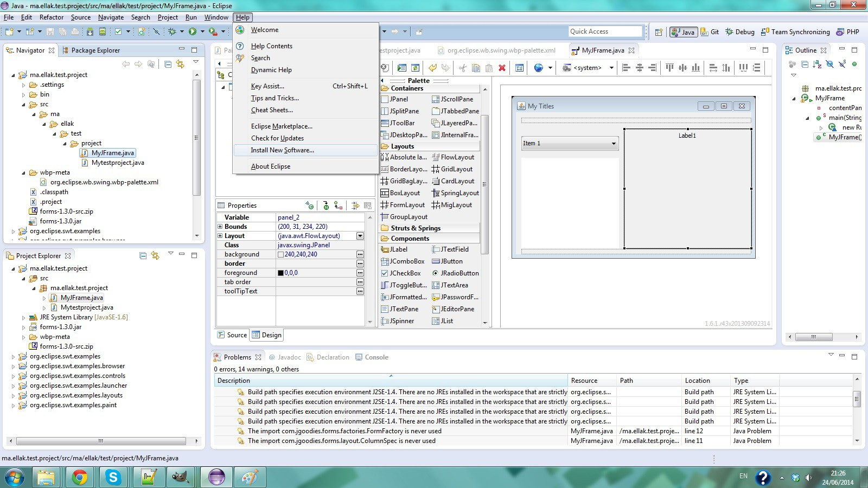Select the JLabel palette component

pyautogui.click(x=394, y=249)
